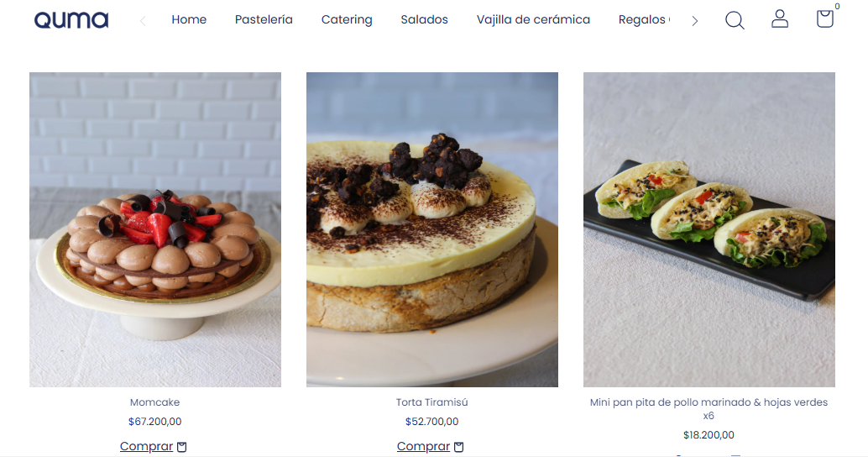This screenshot has width=868, height=457.
Task: Go back with left menu chevron arrow
Action: [x=143, y=21]
